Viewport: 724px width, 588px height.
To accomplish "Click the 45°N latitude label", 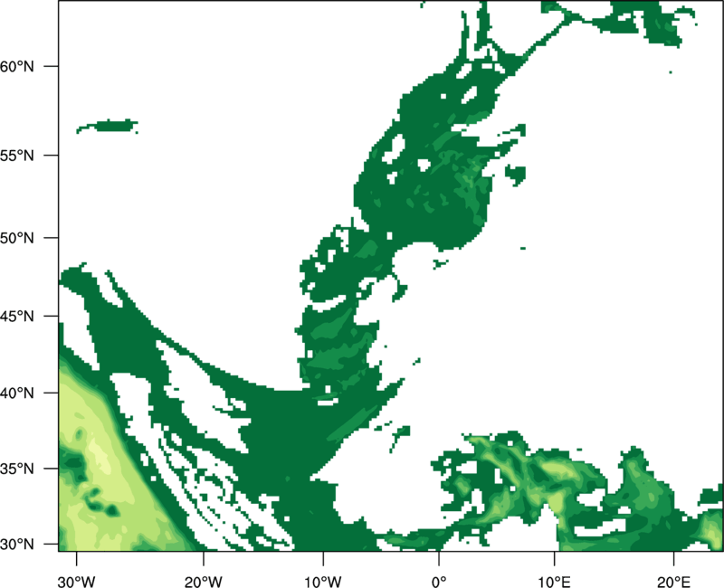I will pos(17,316).
